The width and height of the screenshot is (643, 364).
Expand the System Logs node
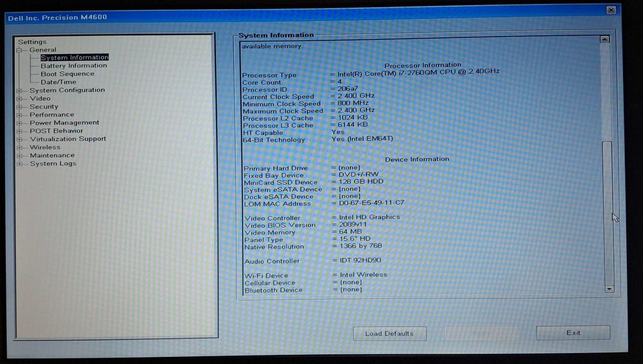click(x=19, y=164)
